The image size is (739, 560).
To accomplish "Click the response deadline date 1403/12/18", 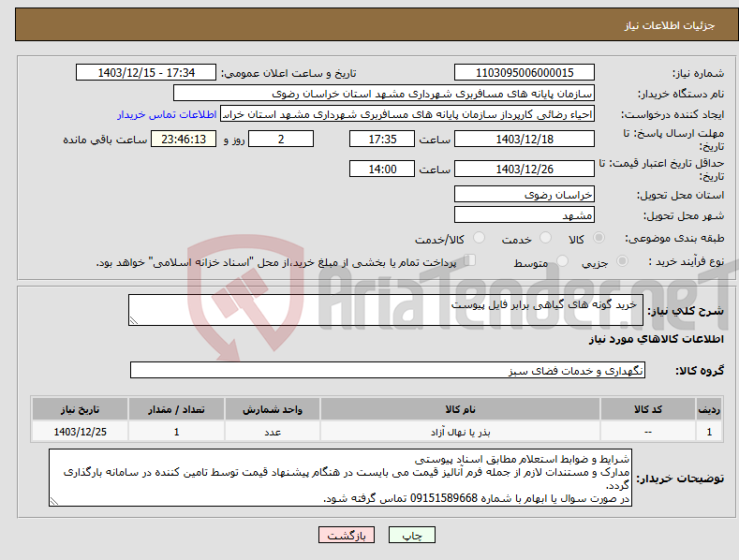I will click(525, 139).
